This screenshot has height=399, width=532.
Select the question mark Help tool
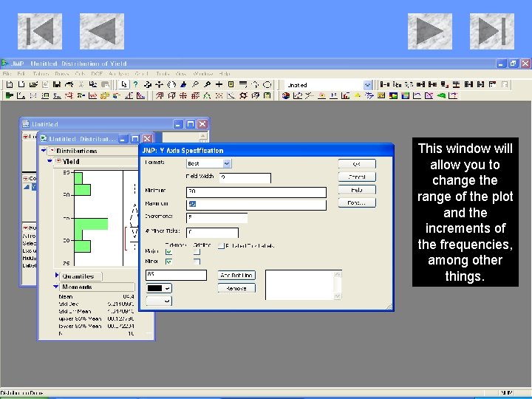[136, 84]
